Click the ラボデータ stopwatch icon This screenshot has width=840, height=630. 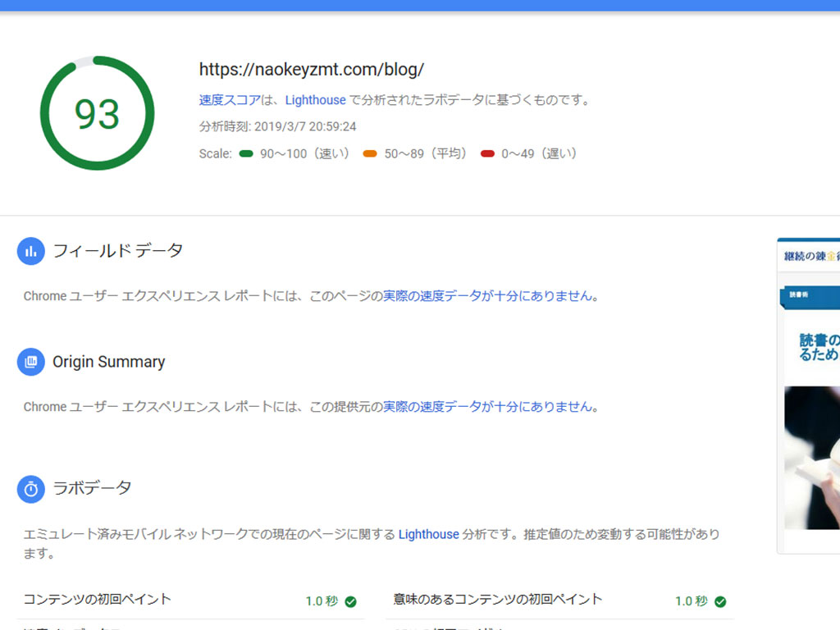pyautogui.click(x=30, y=488)
